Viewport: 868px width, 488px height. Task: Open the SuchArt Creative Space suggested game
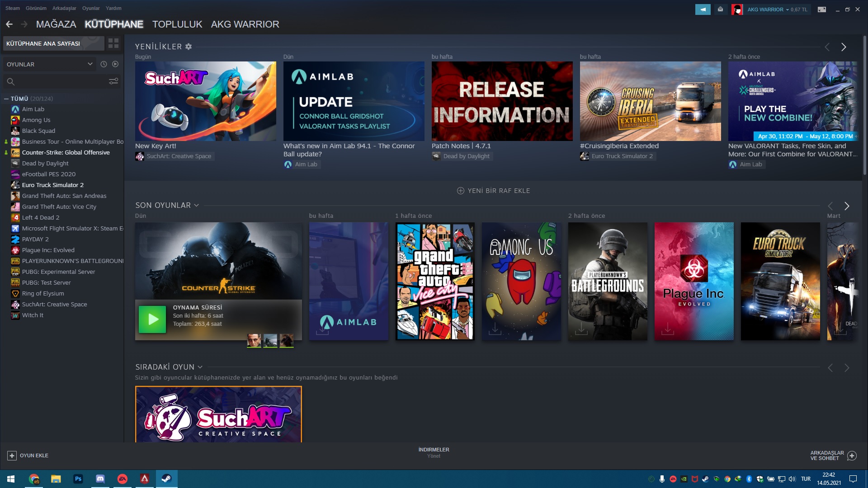tap(218, 414)
